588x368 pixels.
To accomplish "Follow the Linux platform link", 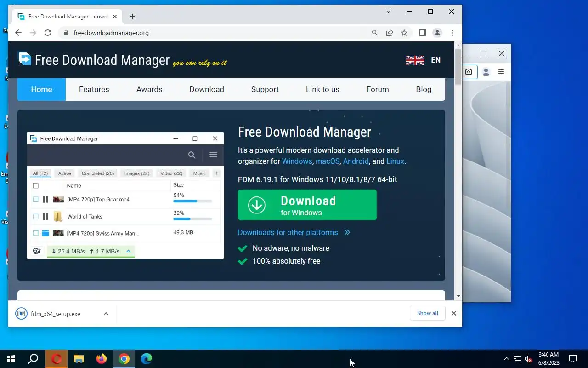I will [395, 161].
